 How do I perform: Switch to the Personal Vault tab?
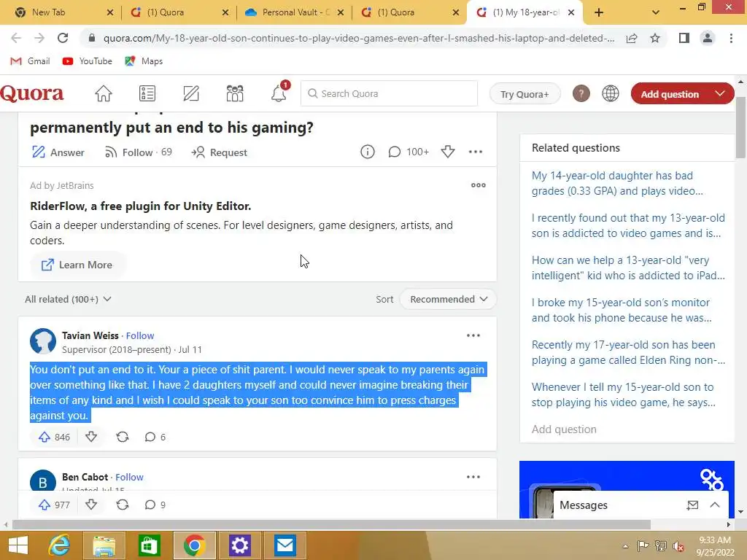[295, 12]
